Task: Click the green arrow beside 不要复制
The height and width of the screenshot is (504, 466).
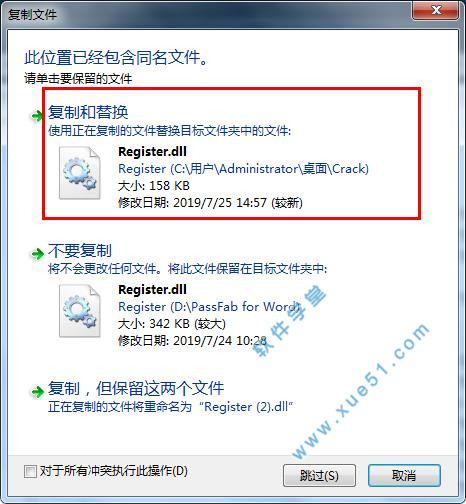Action: pyautogui.click(x=37, y=254)
